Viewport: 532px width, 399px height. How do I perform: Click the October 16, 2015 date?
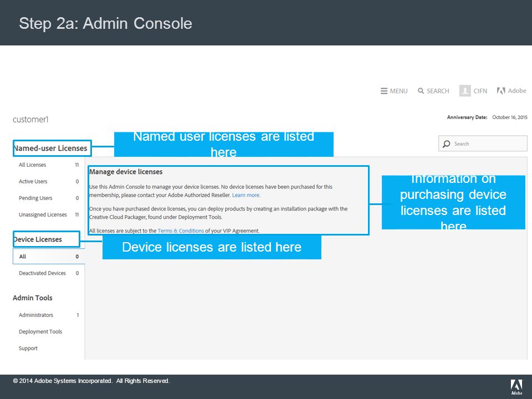tap(510, 117)
